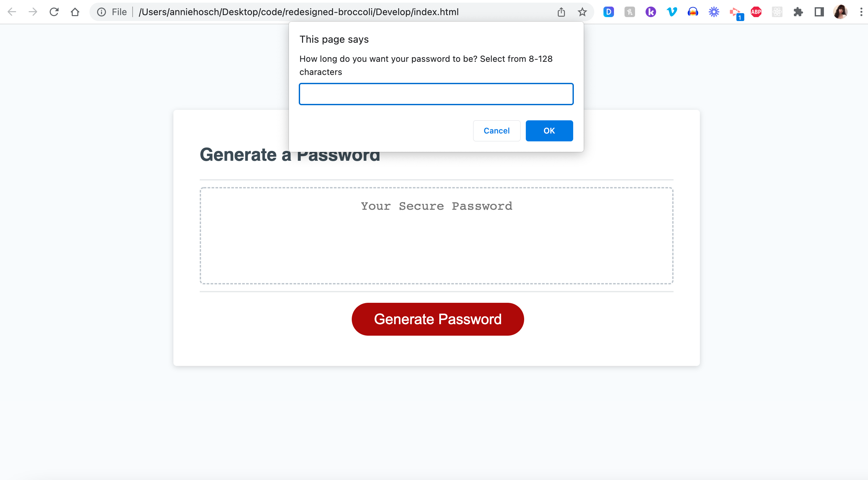Click OK to confirm password length
The height and width of the screenshot is (480, 868).
pyautogui.click(x=549, y=131)
